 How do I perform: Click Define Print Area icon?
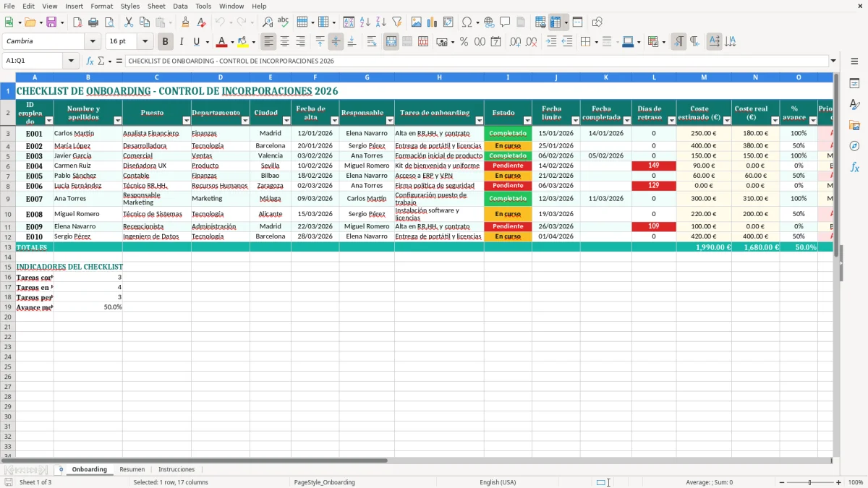(x=540, y=22)
